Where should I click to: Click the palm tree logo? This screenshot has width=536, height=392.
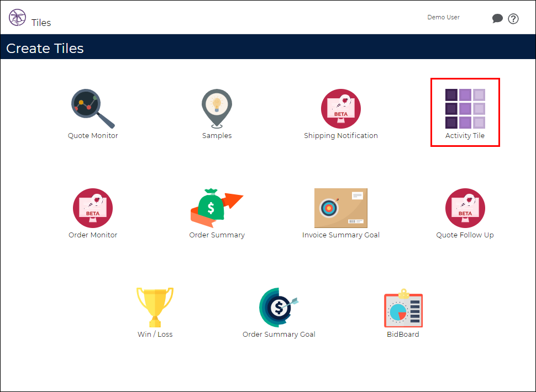click(x=18, y=18)
